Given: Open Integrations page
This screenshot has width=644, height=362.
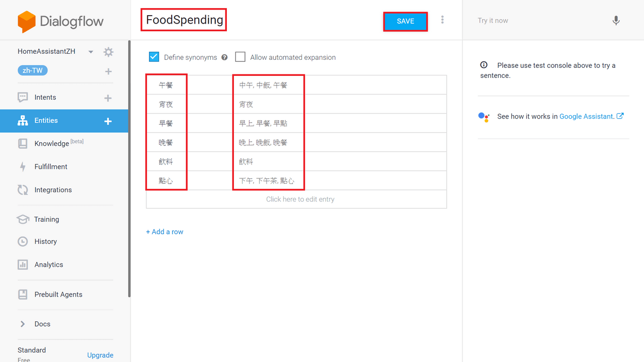Looking at the screenshot, I should (x=53, y=190).
